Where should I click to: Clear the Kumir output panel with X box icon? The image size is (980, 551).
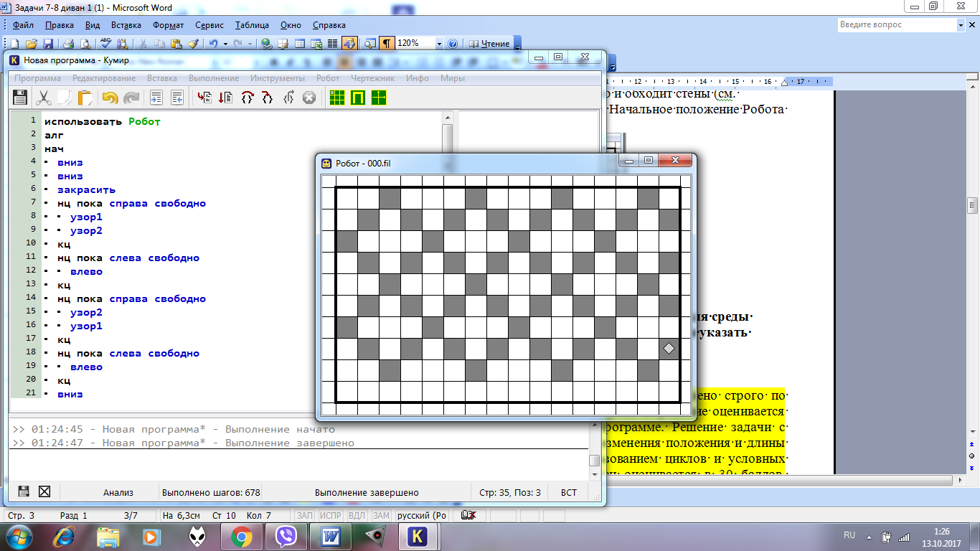click(44, 491)
